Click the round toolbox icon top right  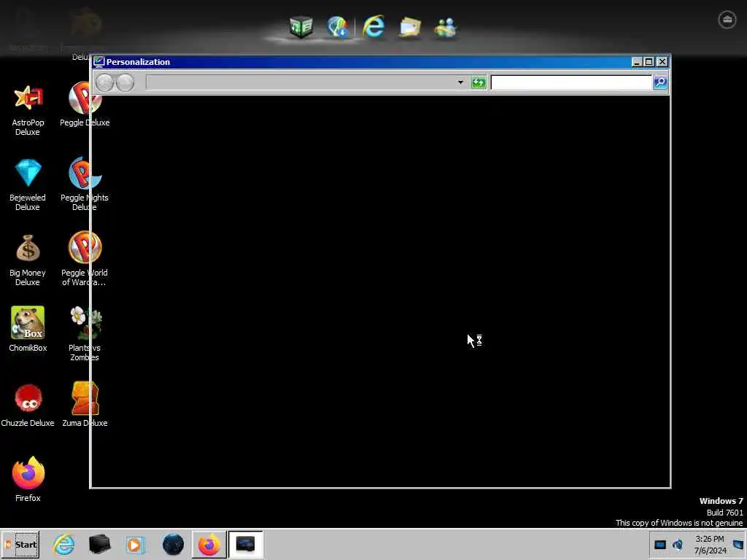727,20
